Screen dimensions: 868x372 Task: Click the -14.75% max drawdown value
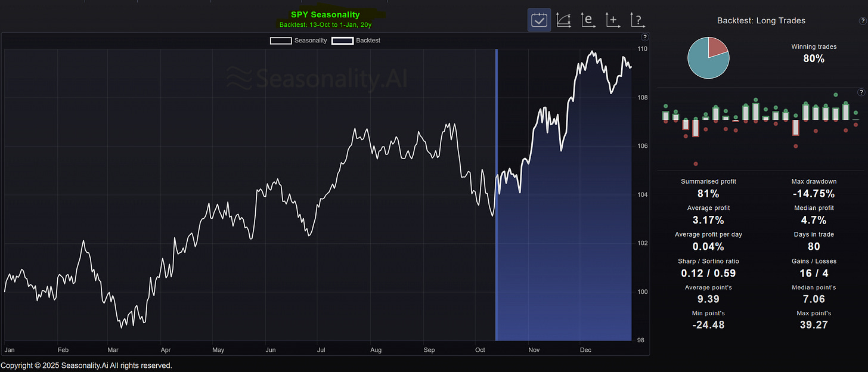click(x=814, y=194)
